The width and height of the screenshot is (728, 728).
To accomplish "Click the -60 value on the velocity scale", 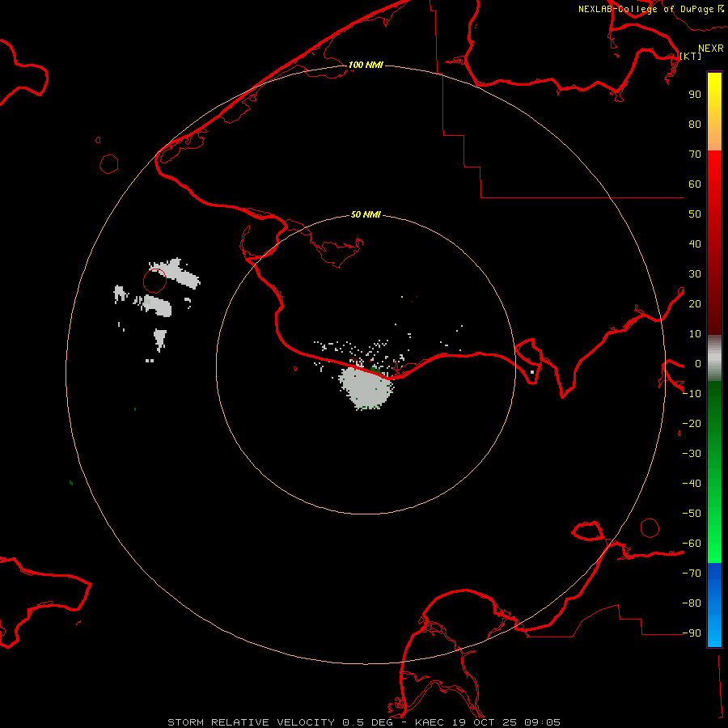I will coord(692,544).
